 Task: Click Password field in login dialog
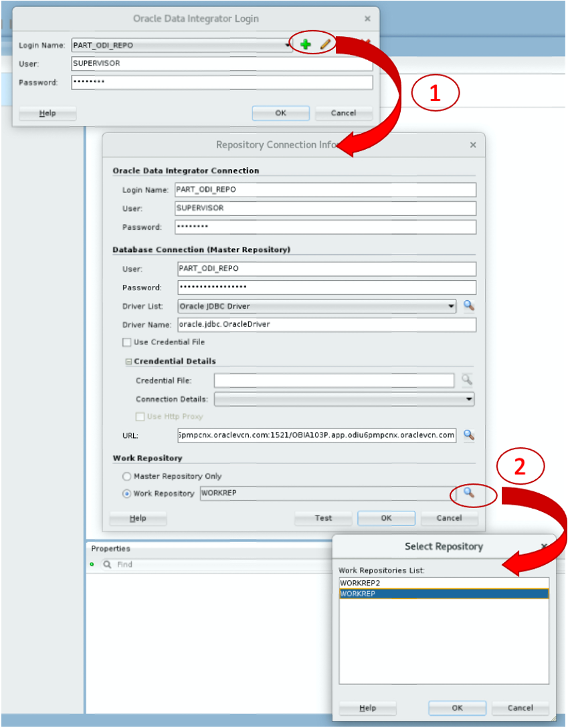tap(221, 82)
